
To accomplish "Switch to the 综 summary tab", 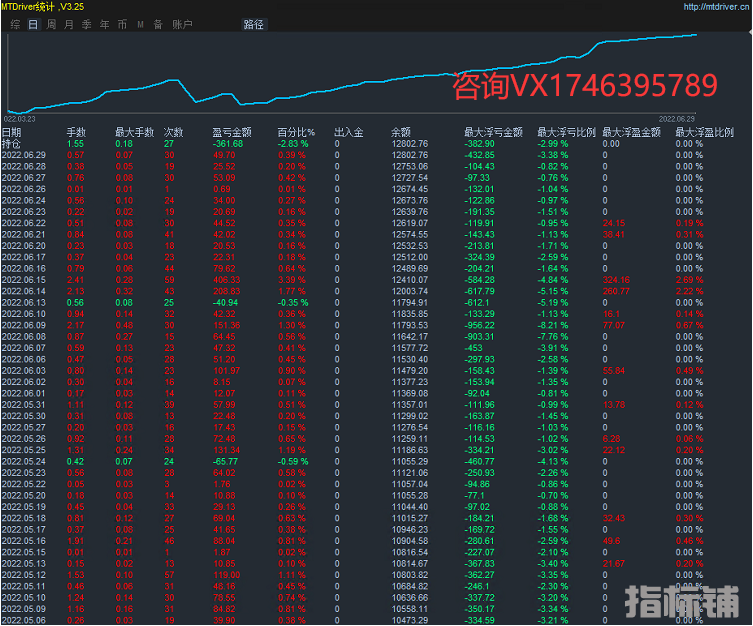I will click(15, 23).
